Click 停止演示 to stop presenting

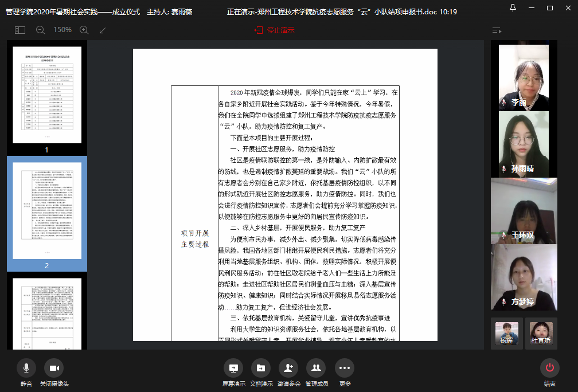click(x=275, y=30)
